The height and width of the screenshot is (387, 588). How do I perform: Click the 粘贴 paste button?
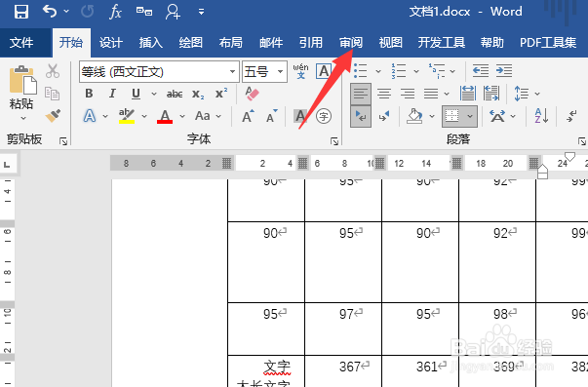22,87
